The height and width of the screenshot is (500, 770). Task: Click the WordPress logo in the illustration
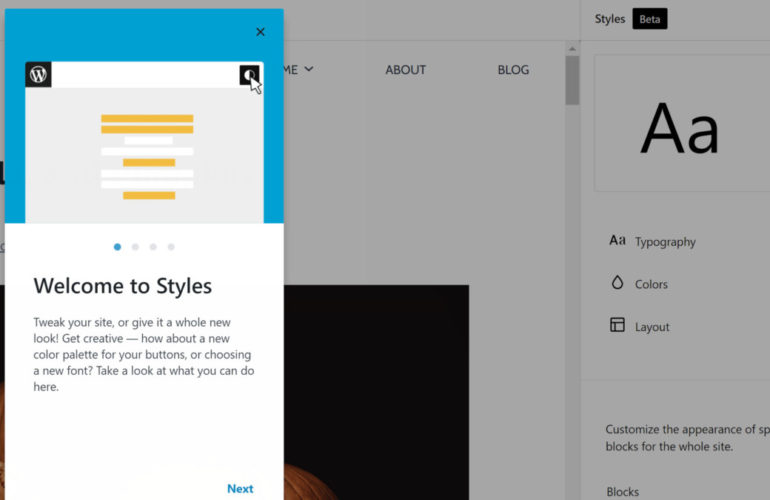tap(38, 74)
